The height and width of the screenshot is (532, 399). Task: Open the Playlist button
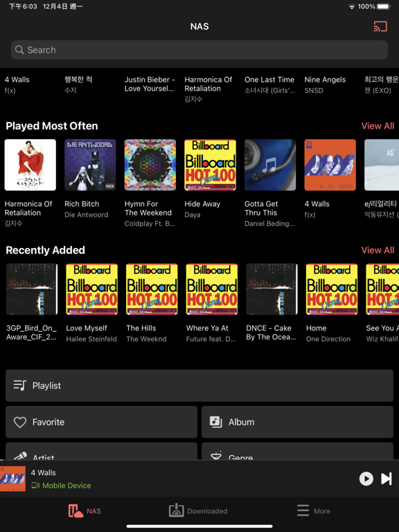199,385
